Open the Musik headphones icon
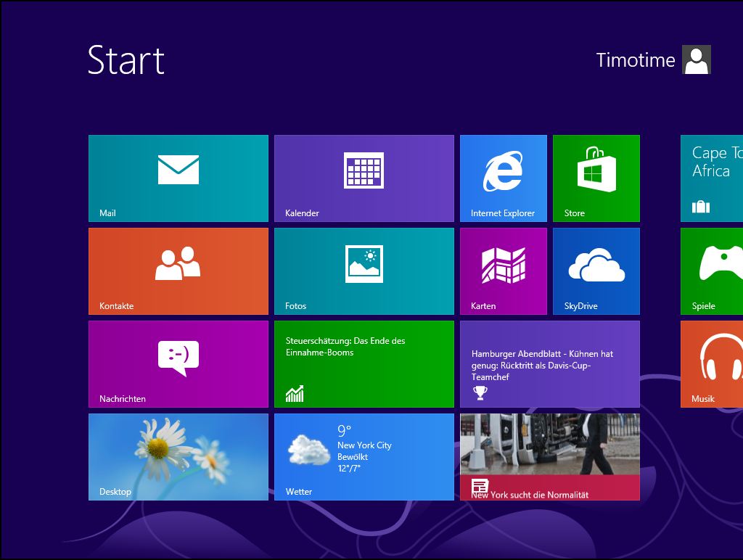Image resolution: width=743 pixels, height=560 pixels. (721, 357)
